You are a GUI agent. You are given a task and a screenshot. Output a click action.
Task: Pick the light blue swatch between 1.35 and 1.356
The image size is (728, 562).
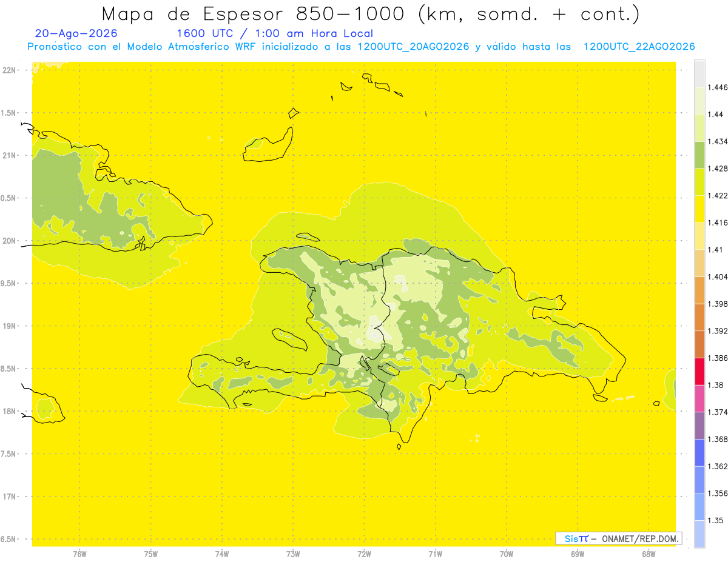click(x=699, y=506)
